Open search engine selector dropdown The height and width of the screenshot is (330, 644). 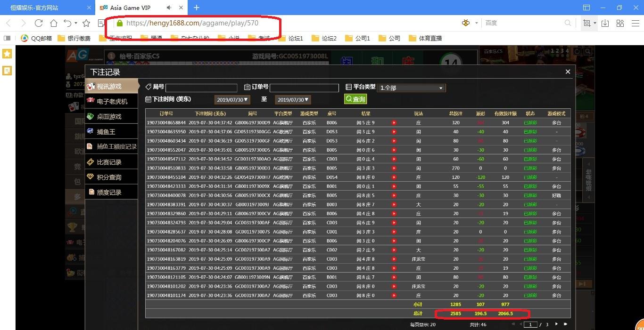click(x=477, y=23)
